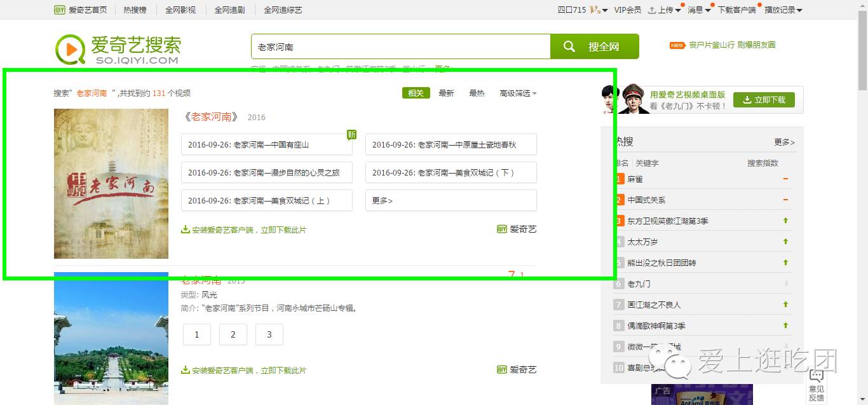
Task: Click the iQIYI search logo
Action: point(118,48)
